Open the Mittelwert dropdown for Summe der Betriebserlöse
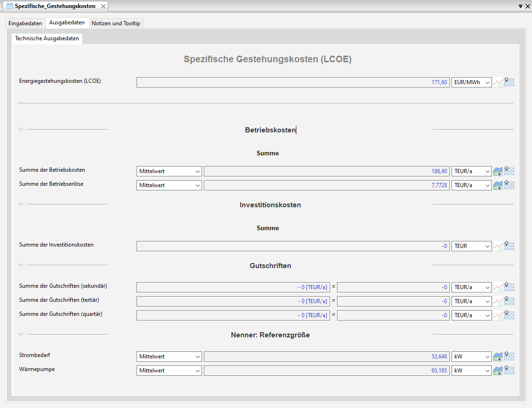This screenshot has height=408, width=532. (x=169, y=185)
